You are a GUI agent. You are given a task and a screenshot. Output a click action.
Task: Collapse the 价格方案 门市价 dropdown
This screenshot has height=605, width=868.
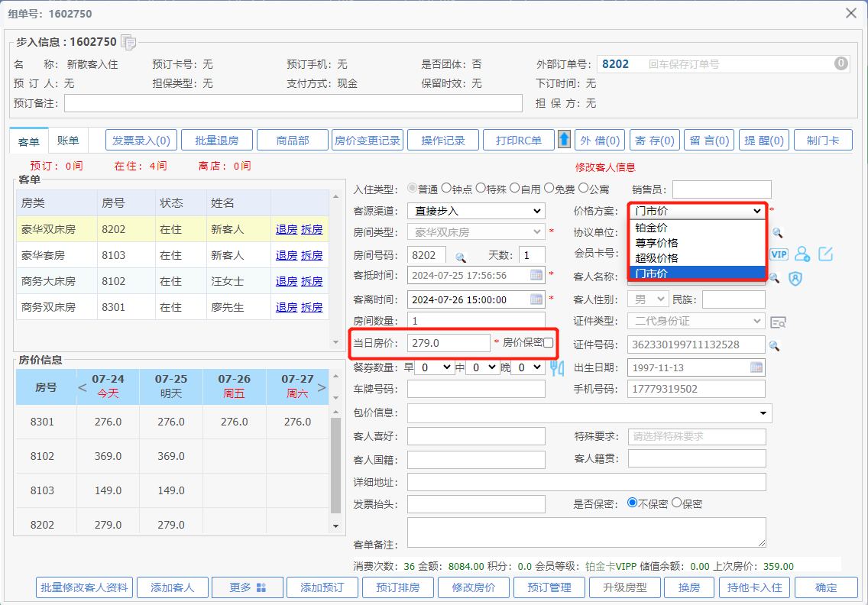coord(698,211)
